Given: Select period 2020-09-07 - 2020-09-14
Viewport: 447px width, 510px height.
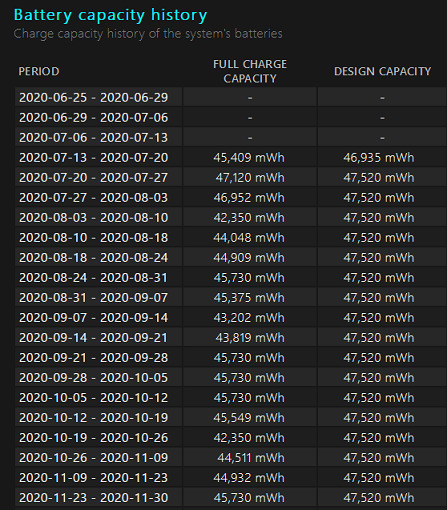Looking at the screenshot, I should (94, 318).
